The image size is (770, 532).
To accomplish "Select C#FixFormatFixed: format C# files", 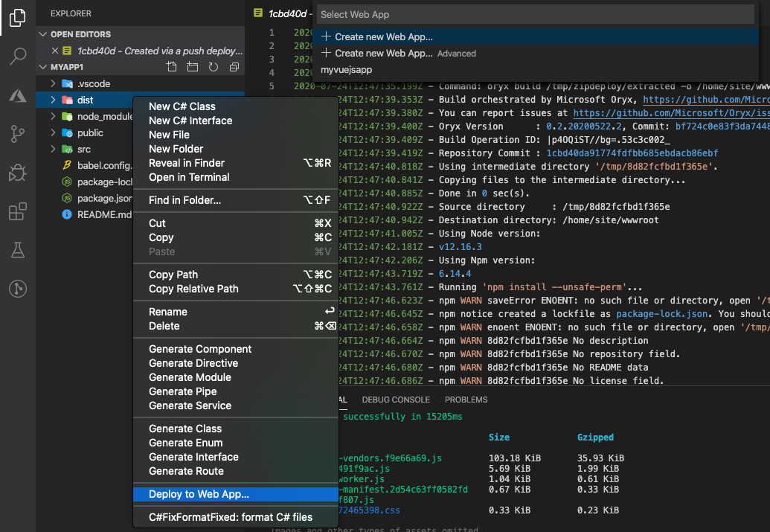I will pyautogui.click(x=236, y=517).
